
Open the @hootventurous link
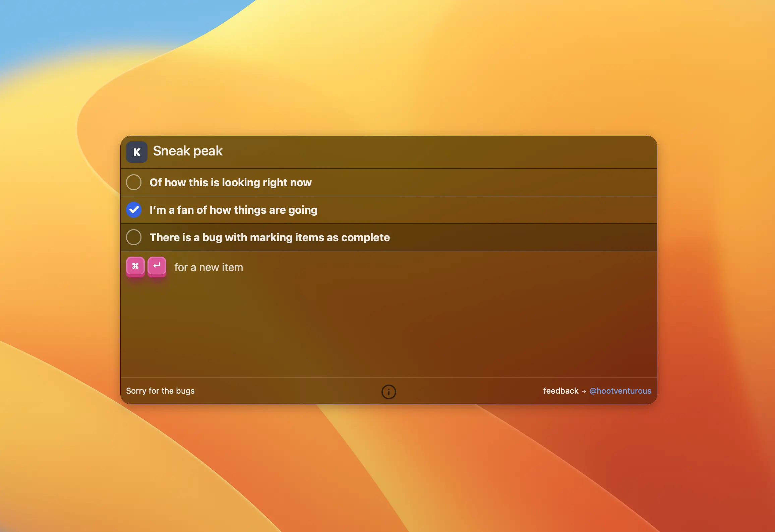click(x=620, y=391)
